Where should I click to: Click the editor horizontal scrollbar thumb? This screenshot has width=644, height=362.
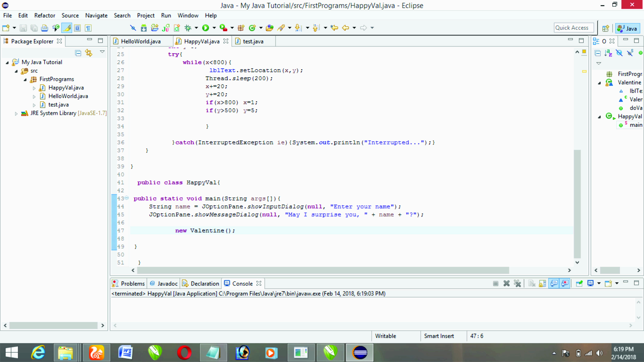(x=323, y=270)
